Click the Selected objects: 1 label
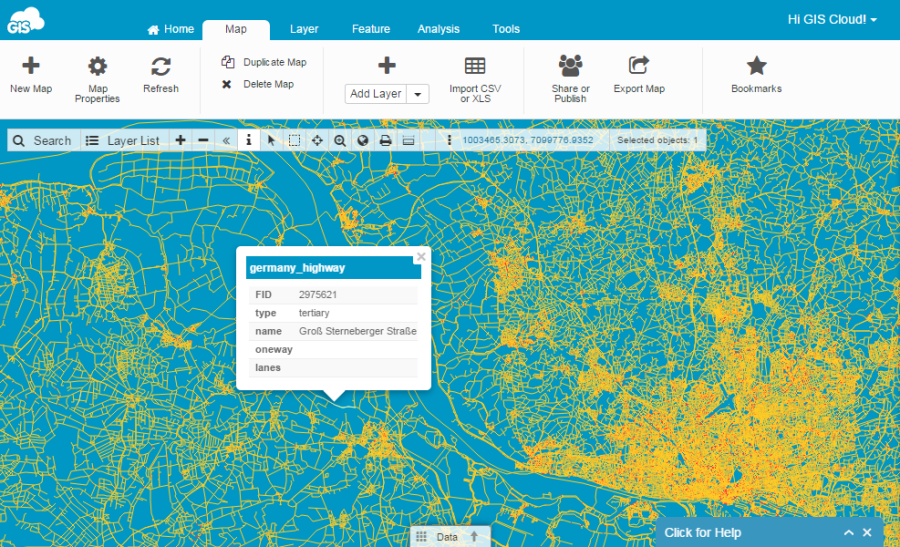 pos(657,140)
